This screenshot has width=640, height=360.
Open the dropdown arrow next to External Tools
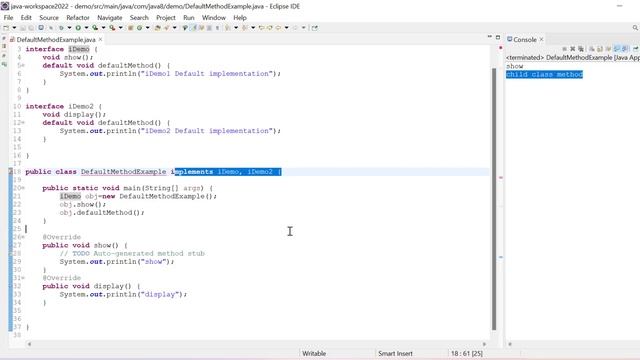click(120, 28)
